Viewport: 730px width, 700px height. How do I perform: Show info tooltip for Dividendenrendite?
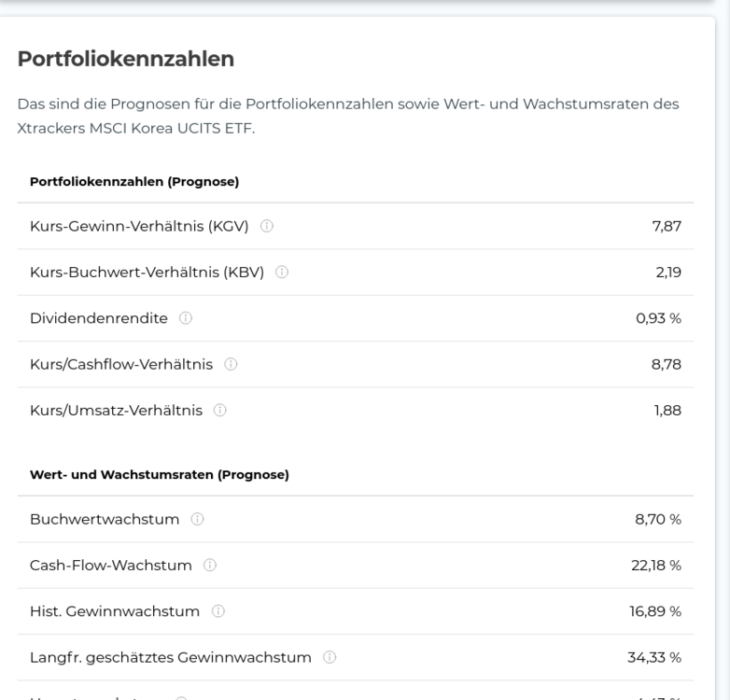[x=185, y=318]
